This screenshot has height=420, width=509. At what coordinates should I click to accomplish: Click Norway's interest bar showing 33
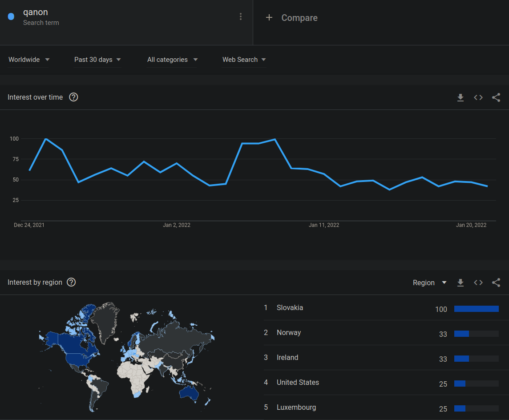click(x=476, y=334)
